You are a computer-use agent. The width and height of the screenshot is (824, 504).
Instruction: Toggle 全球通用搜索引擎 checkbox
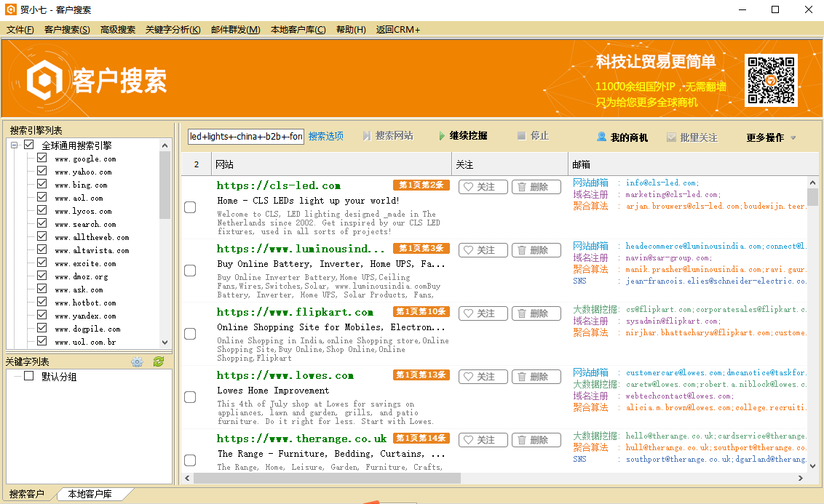[29, 145]
